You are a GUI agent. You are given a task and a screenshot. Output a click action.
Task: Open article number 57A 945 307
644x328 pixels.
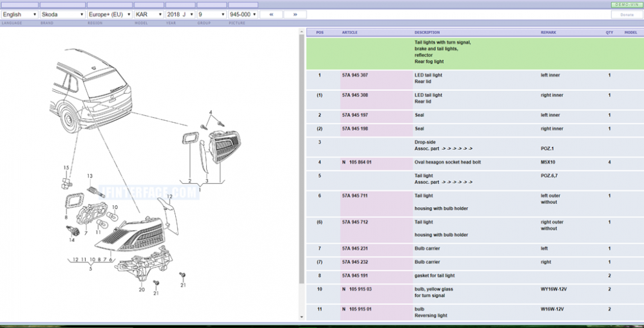tap(355, 75)
